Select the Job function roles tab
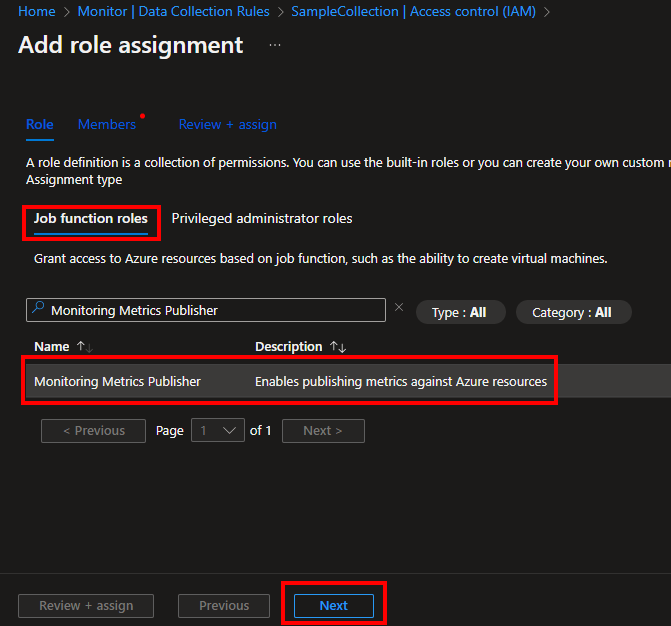This screenshot has width=671, height=626. 91,219
